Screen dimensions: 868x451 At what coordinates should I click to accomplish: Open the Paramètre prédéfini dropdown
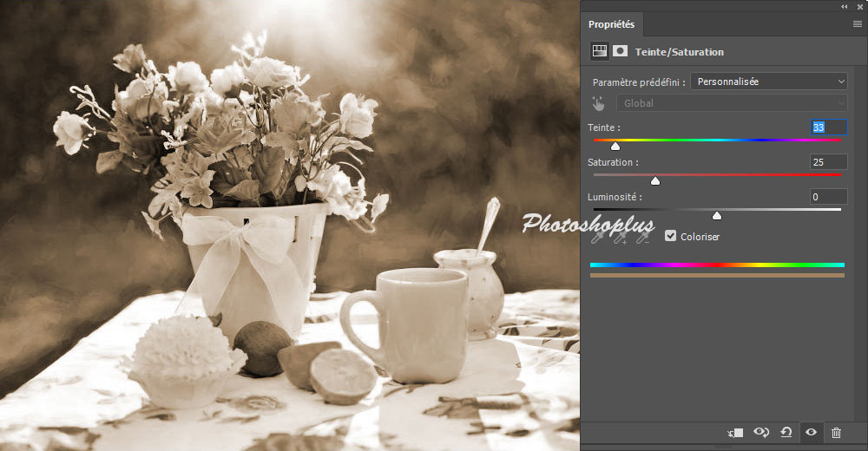pos(768,82)
